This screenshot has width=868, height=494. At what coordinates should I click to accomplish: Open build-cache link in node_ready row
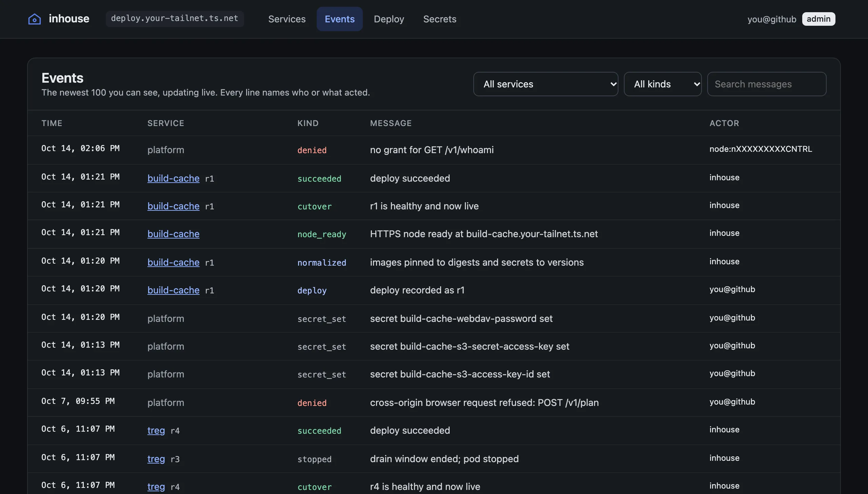(174, 234)
